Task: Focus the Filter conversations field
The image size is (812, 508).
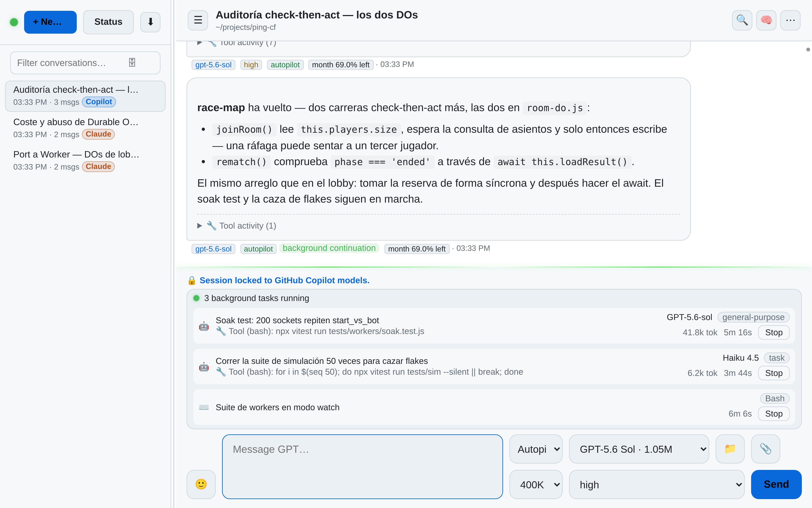Action: 85,63
